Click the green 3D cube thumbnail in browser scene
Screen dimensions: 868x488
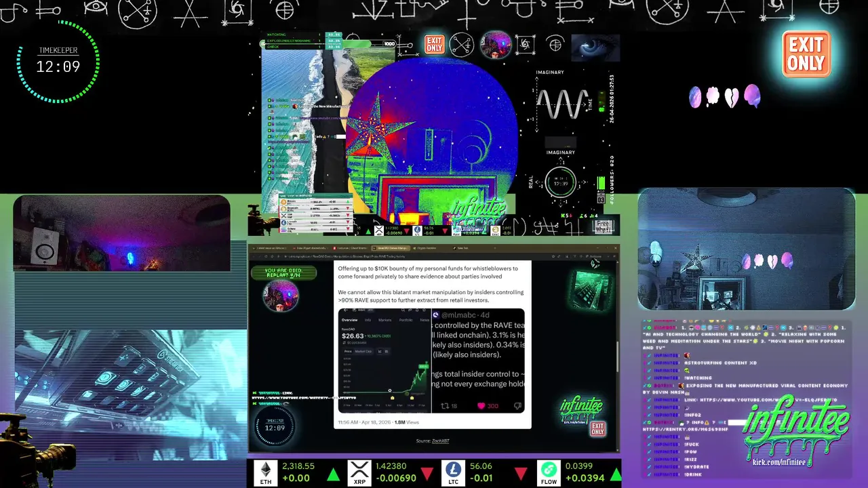tap(591, 290)
